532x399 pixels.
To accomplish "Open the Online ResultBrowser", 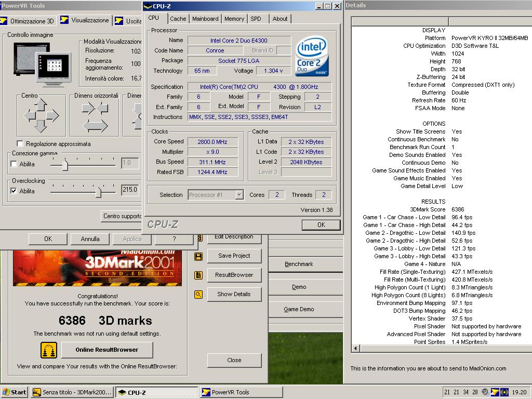I will [x=107, y=350].
